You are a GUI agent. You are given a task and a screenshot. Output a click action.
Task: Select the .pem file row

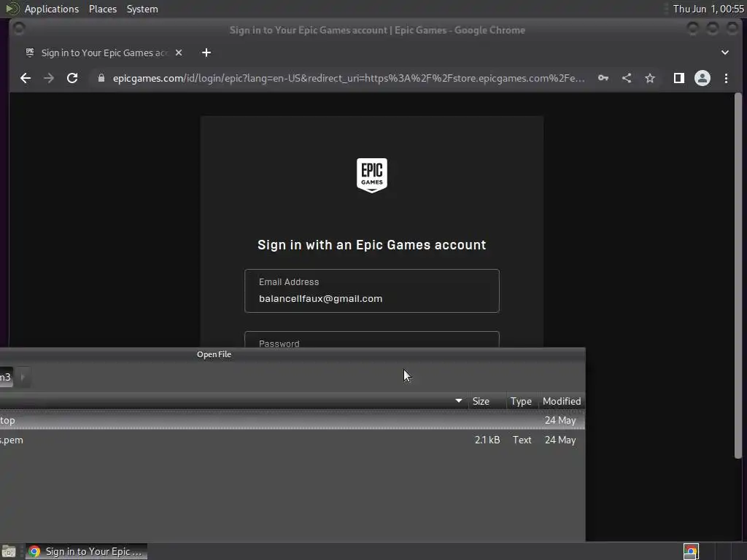click(292, 440)
